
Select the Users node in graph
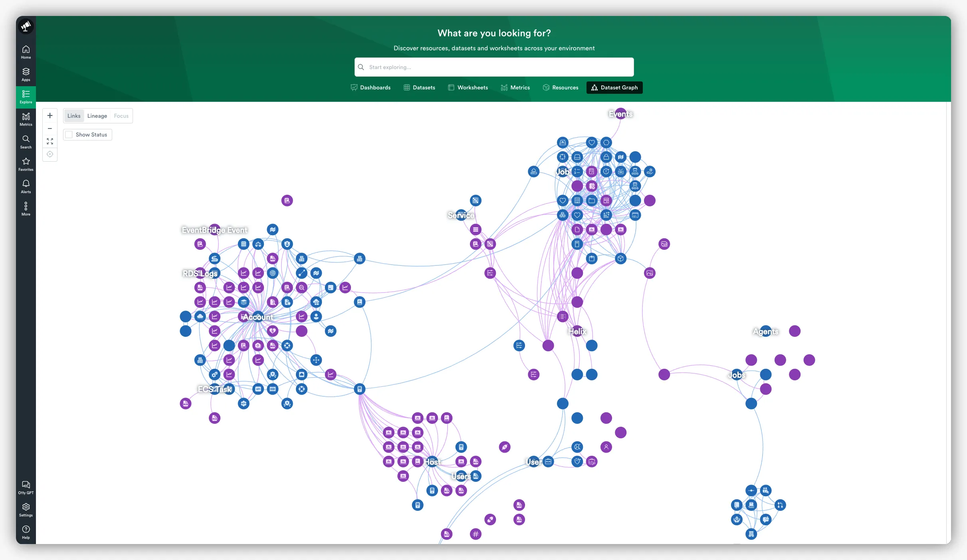click(x=461, y=476)
